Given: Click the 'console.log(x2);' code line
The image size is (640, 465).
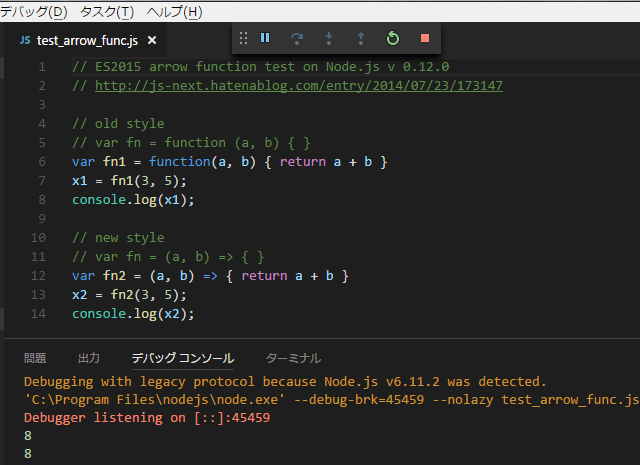Looking at the screenshot, I should 133,314.
